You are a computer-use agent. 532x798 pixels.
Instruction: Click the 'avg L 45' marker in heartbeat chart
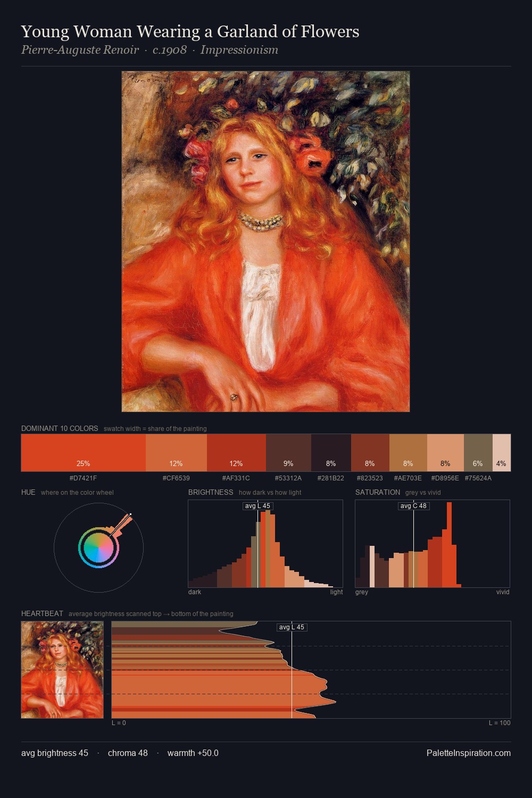292,627
